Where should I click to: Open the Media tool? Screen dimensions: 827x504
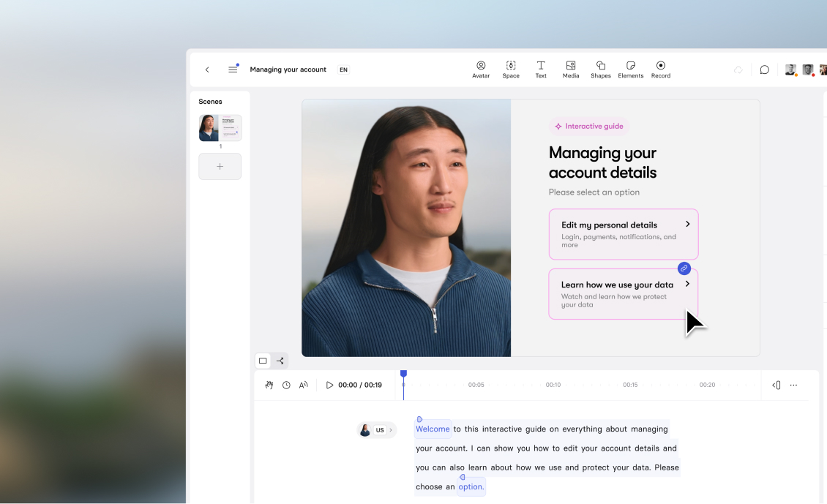[x=571, y=69]
